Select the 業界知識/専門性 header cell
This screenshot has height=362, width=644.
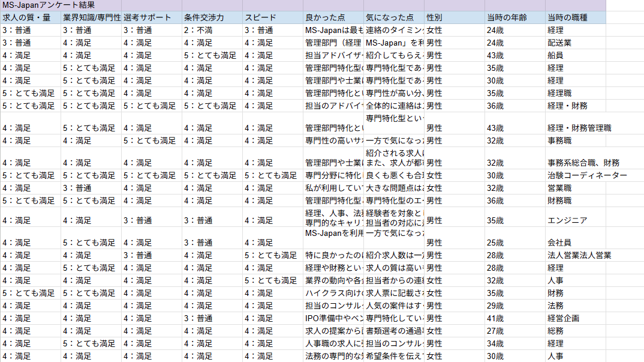(91, 17)
